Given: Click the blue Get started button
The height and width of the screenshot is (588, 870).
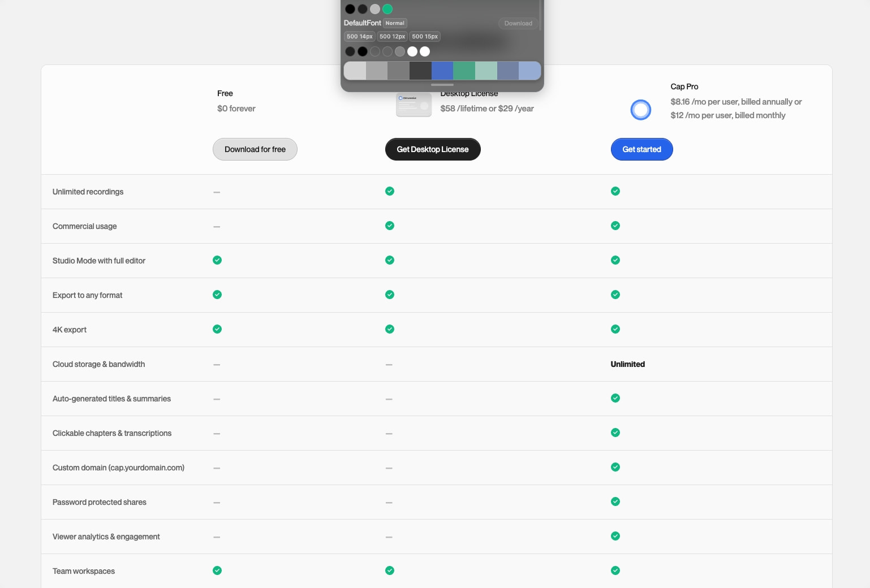Looking at the screenshot, I should tap(642, 149).
